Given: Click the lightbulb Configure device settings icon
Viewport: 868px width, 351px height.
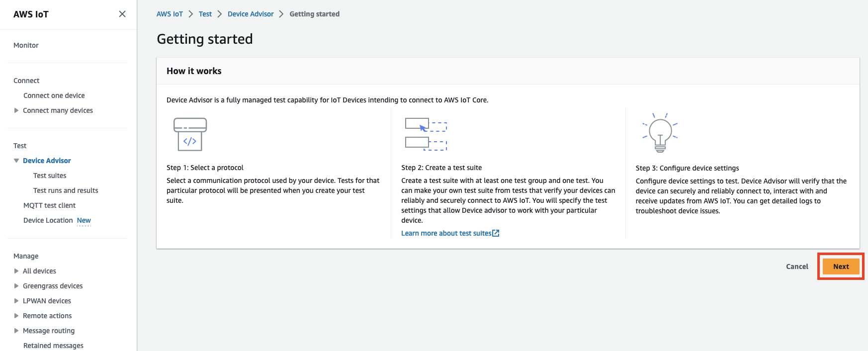Looking at the screenshot, I should 660,133.
